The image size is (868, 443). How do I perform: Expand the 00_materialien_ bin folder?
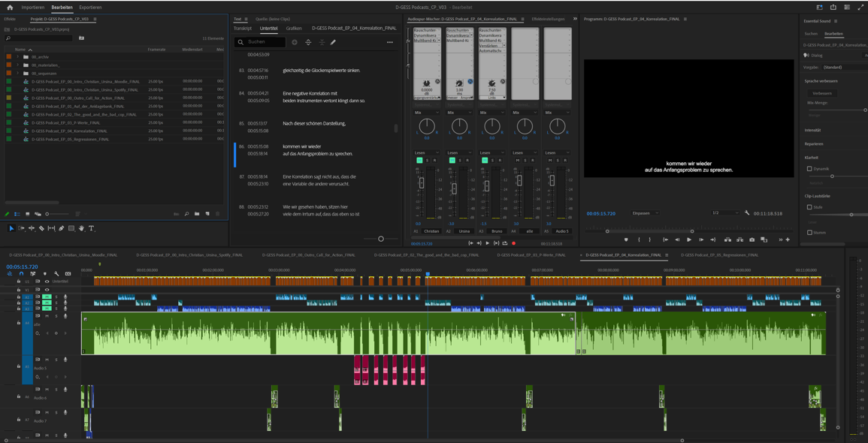(x=17, y=65)
